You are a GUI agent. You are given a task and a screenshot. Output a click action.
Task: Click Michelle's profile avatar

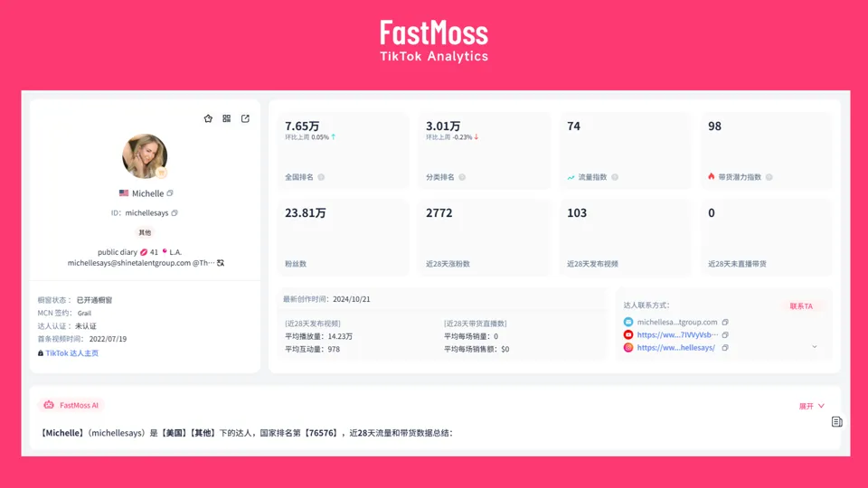tap(145, 156)
